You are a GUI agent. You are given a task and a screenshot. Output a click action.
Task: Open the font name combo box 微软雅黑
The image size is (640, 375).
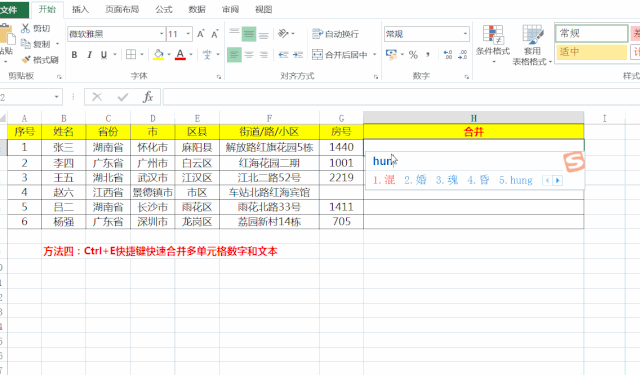point(116,34)
